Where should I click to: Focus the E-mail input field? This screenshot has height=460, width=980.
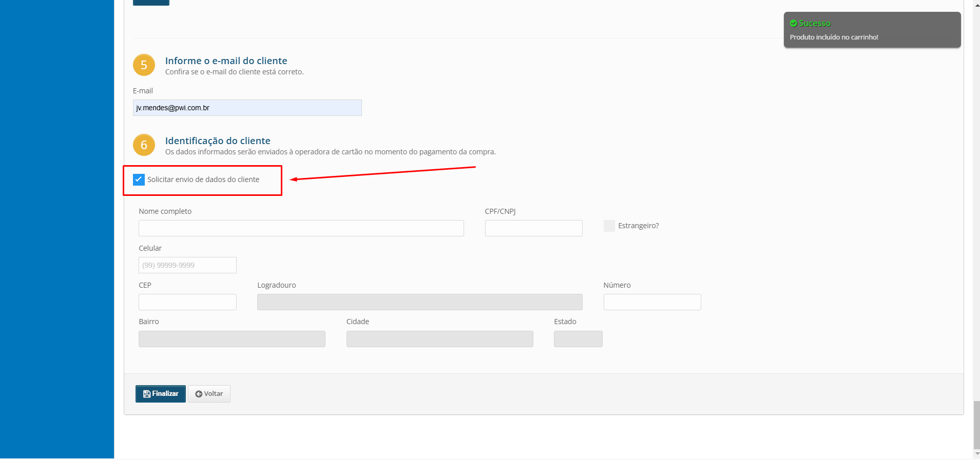pyautogui.click(x=247, y=108)
